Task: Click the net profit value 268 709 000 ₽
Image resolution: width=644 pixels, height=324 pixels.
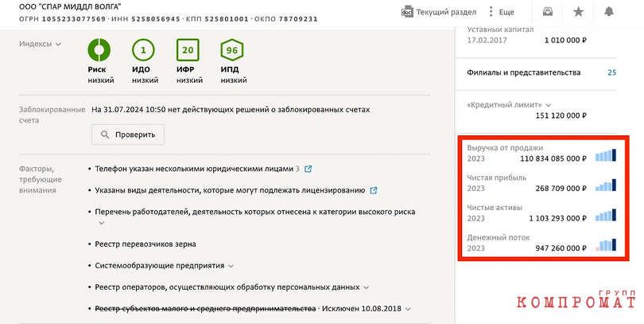Action: coord(561,189)
